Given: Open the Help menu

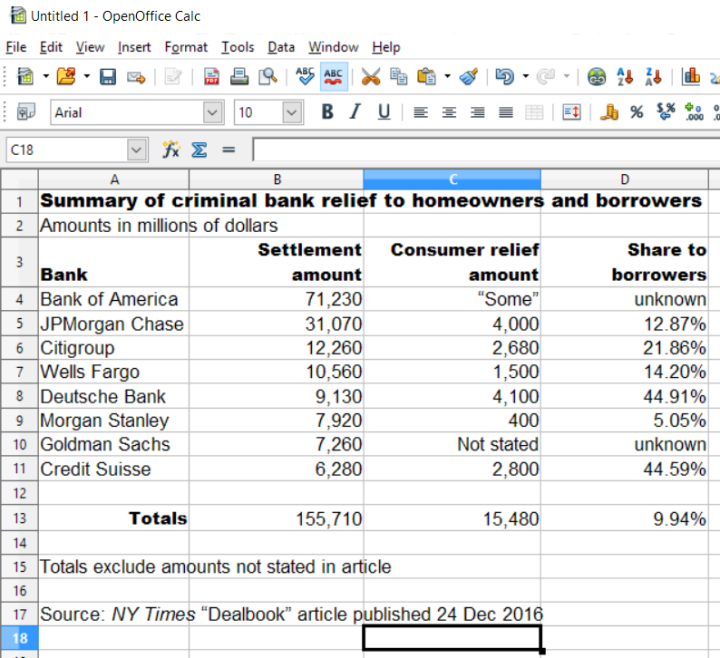Looking at the screenshot, I should click(x=386, y=47).
